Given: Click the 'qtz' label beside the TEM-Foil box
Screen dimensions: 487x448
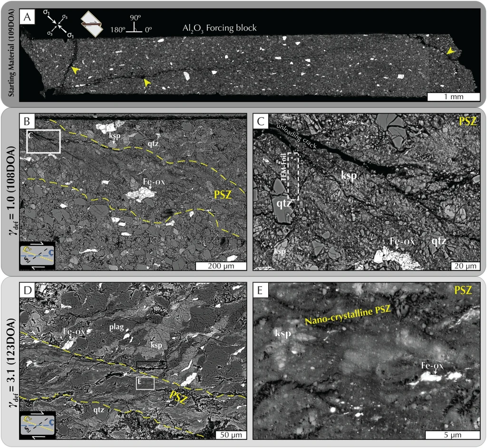Looking at the screenshot, I should pos(284,203).
